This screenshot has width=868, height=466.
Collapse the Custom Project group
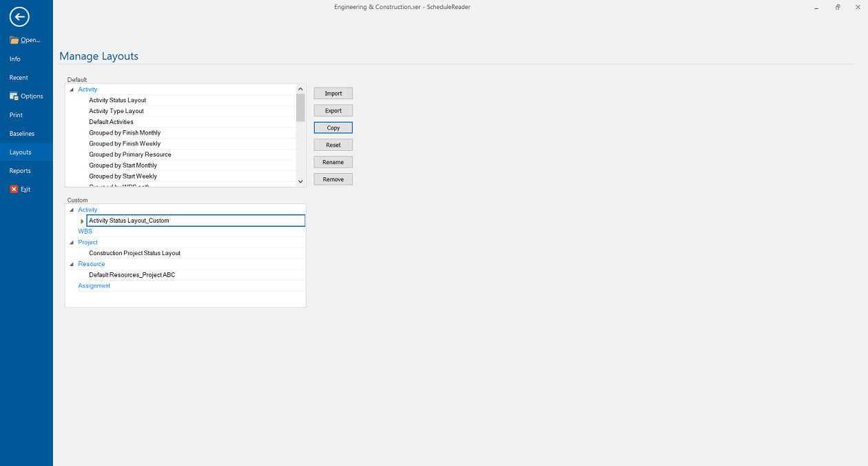72,243
